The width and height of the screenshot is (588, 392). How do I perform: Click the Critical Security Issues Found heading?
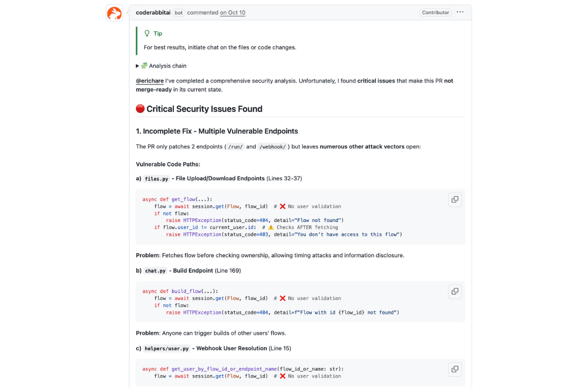click(204, 109)
